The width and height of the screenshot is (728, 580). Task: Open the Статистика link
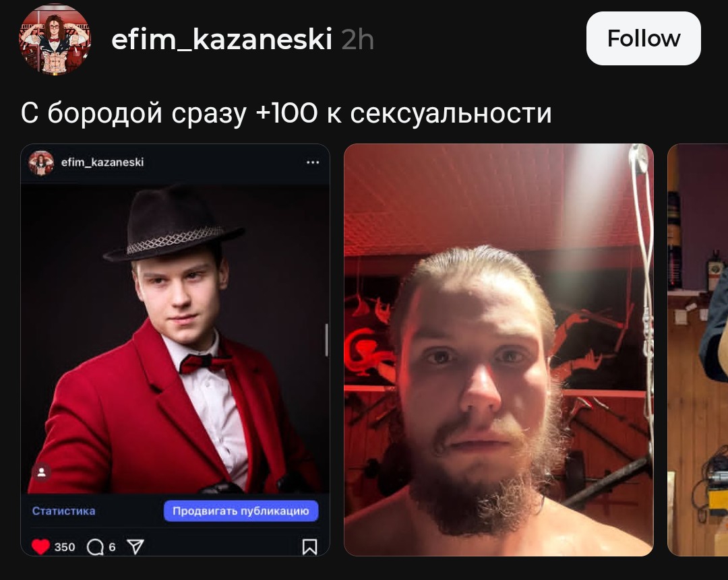pos(63,511)
